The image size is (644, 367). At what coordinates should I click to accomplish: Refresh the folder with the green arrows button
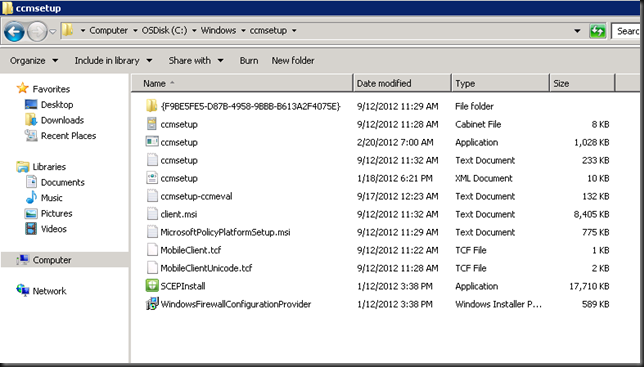pyautogui.click(x=597, y=31)
